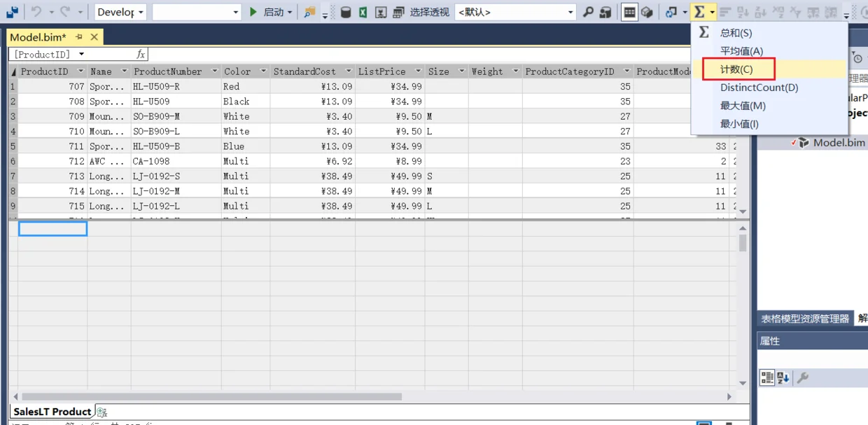868x425 pixels.
Task: Expand the perspective <默认> combo box
Action: pos(515,12)
